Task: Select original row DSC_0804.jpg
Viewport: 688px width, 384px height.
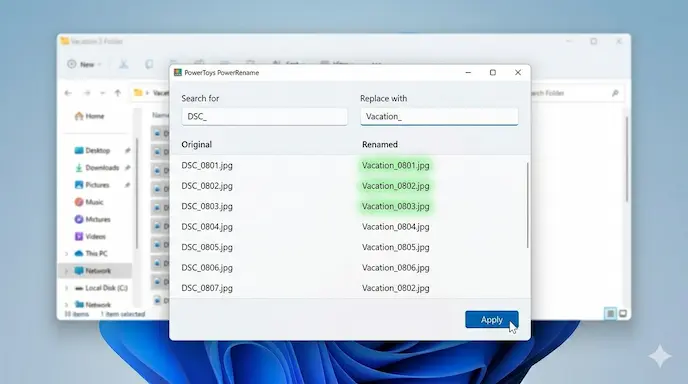Action: (207, 227)
